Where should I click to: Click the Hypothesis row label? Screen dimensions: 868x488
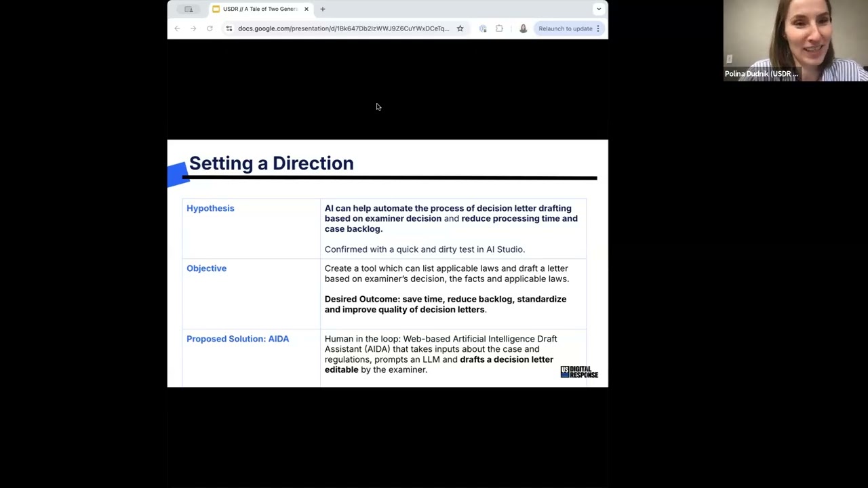click(210, 208)
